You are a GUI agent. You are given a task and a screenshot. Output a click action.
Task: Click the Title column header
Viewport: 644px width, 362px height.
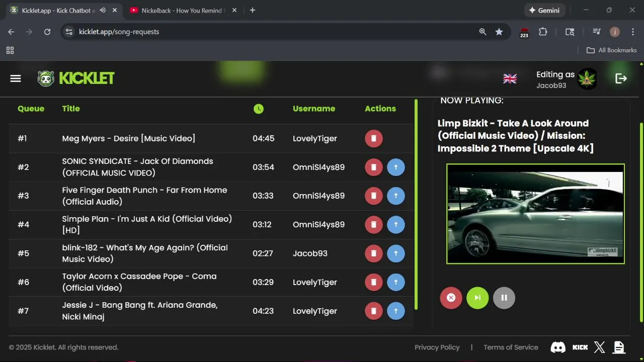coord(71,109)
